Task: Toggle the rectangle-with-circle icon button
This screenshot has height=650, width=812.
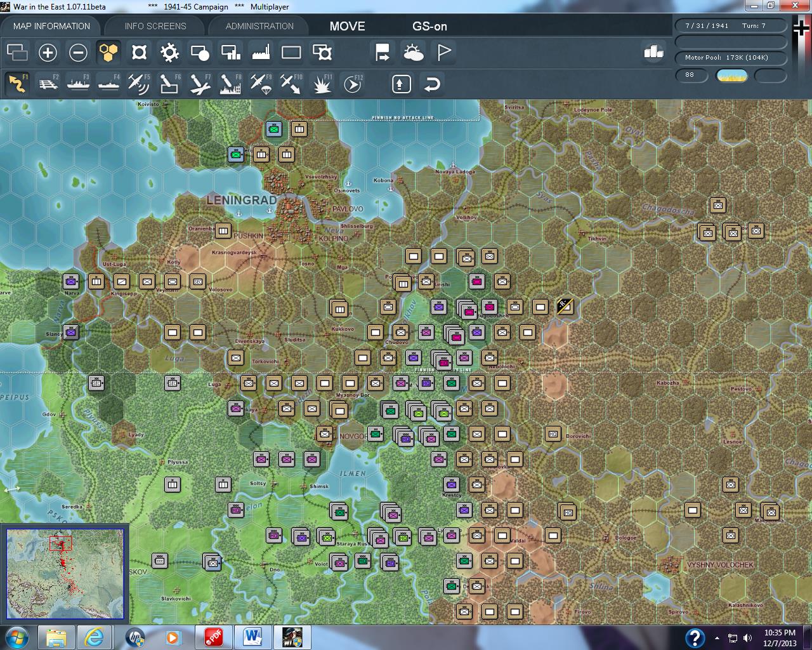Action: (x=200, y=52)
